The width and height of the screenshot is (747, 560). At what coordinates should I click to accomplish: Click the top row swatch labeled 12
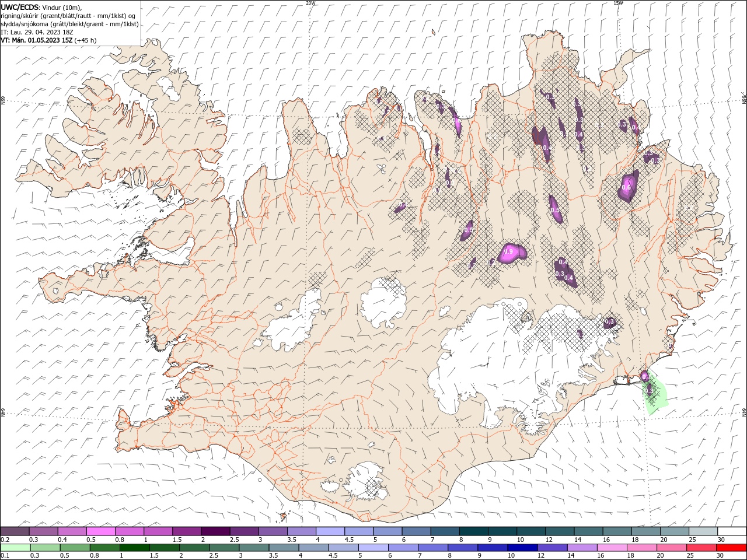tap(559, 531)
